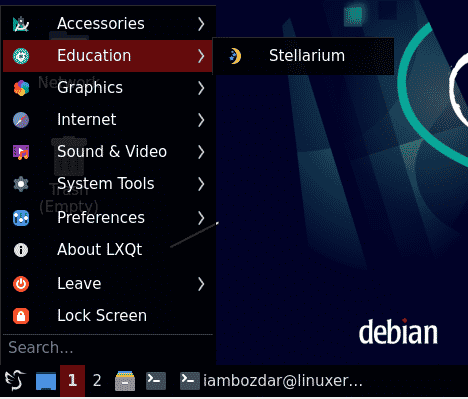Focus the menu Search field
The width and height of the screenshot is (468, 399).
coord(108,348)
